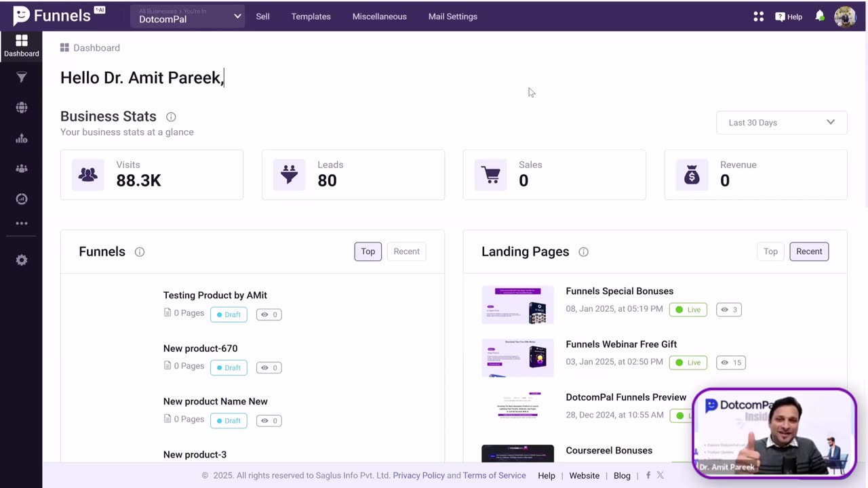This screenshot has height=488, width=868.
Task: Open the New product-3 funnel
Action: click(x=195, y=455)
